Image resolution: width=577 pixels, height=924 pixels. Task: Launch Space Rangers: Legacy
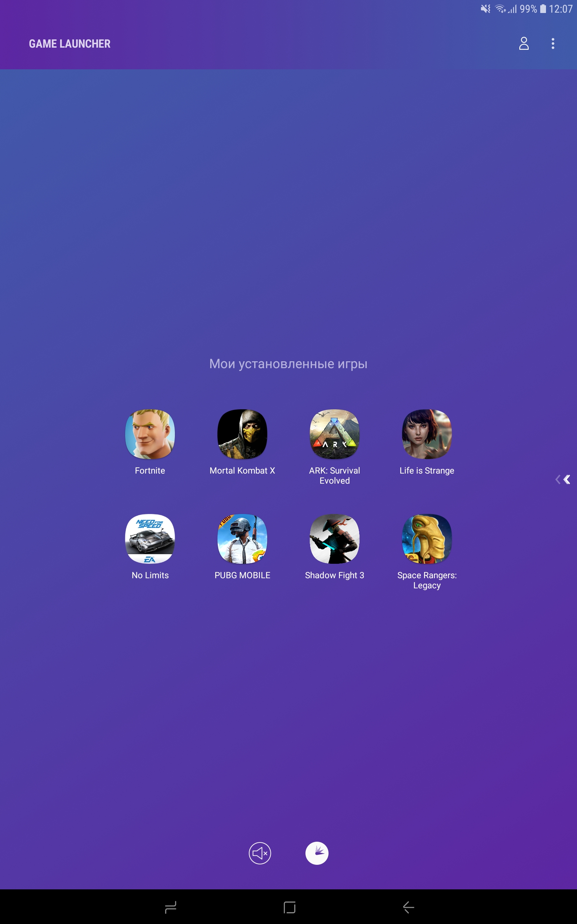[x=427, y=539]
